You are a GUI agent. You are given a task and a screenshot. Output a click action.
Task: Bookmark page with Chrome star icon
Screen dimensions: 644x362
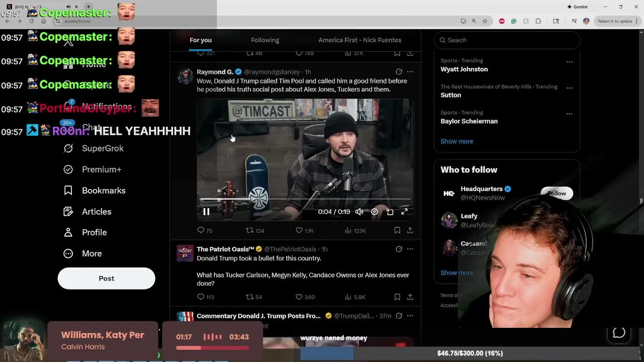(485, 21)
